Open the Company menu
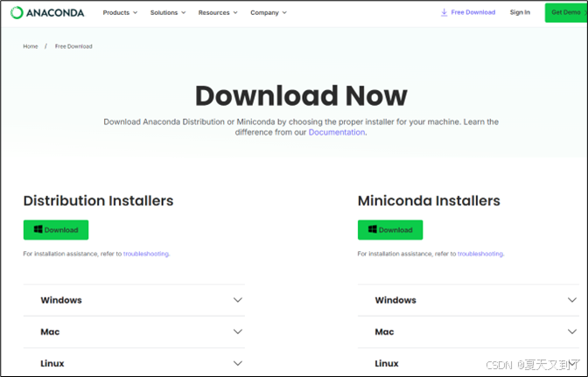The width and height of the screenshot is (588, 377). coord(269,13)
